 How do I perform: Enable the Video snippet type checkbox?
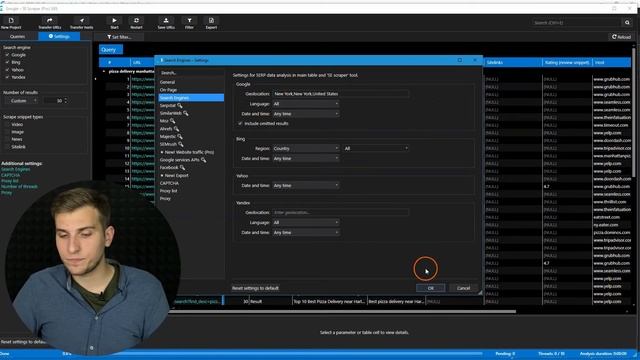click(x=7, y=124)
